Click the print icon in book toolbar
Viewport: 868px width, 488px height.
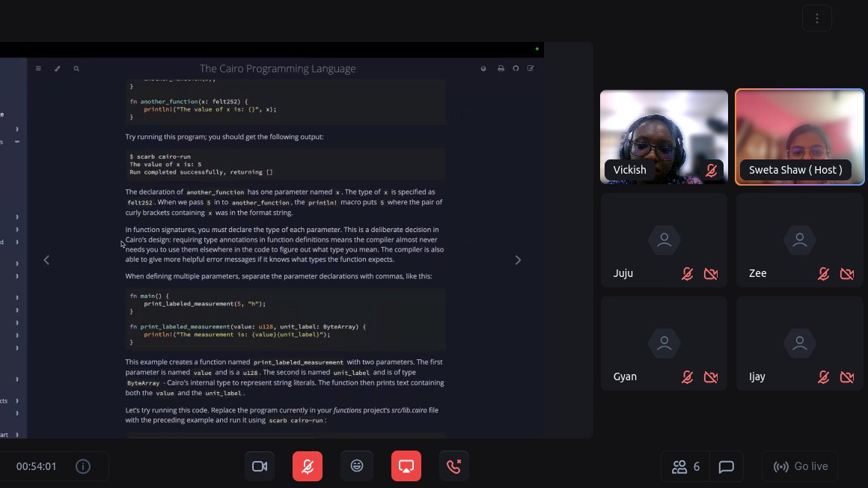501,68
